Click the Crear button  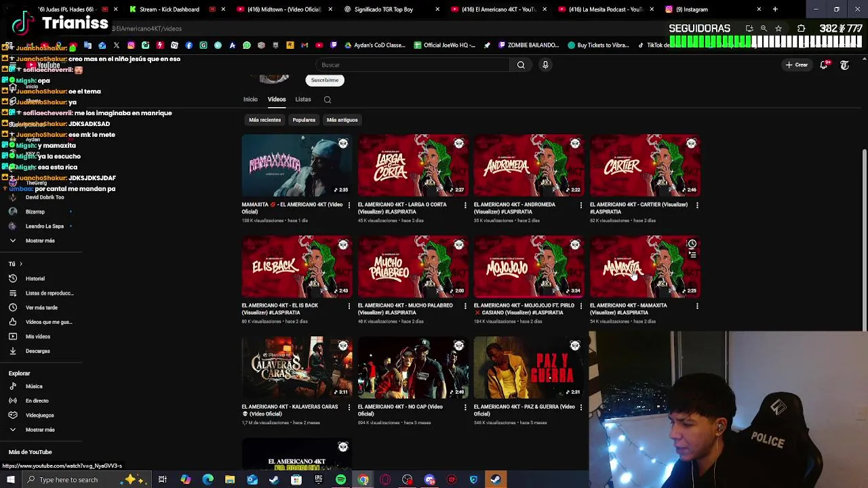[796, 65]
